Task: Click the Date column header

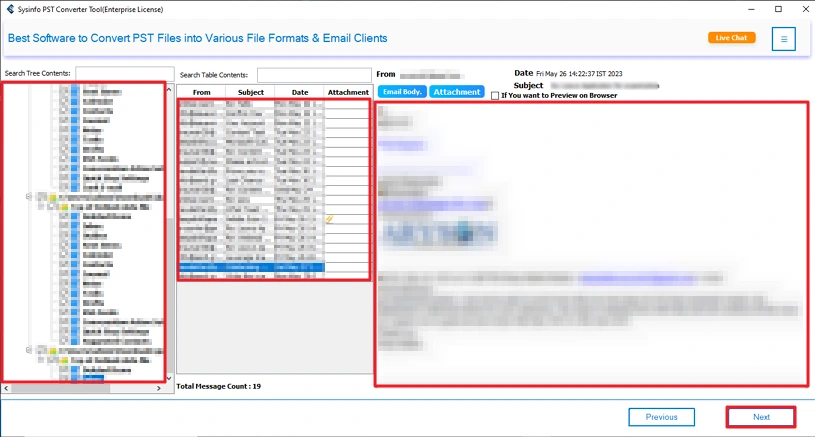Action: coord(300,92)
